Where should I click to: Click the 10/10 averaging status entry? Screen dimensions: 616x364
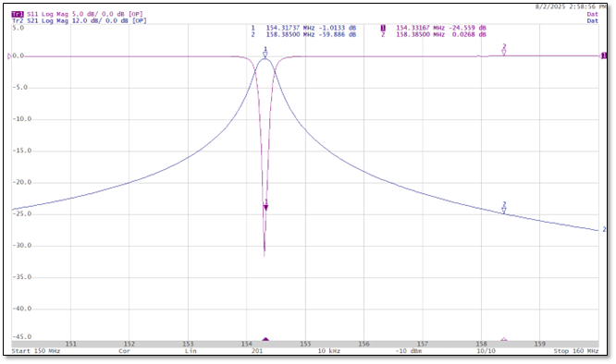coord(486,351)
